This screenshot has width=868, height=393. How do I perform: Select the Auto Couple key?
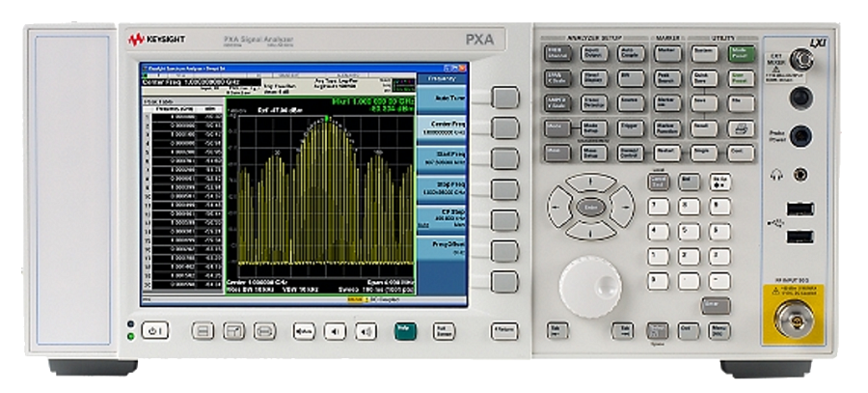[631, 54]
